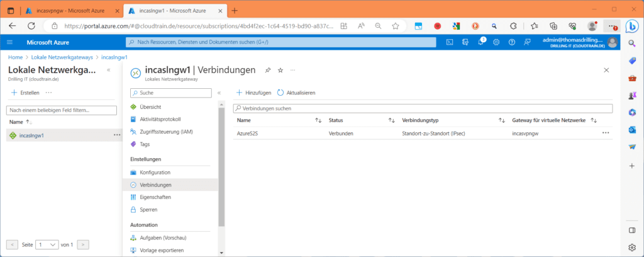Viewport: 644px width, 257px height.
Task: Mark incaslngw1 as favorite with star
Action: point(280,71)
